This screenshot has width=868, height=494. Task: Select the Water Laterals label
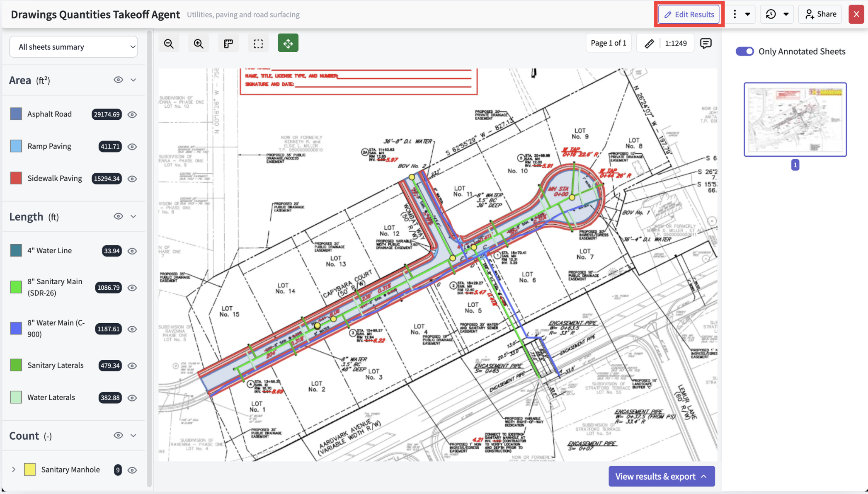click(x=51, y=397)
